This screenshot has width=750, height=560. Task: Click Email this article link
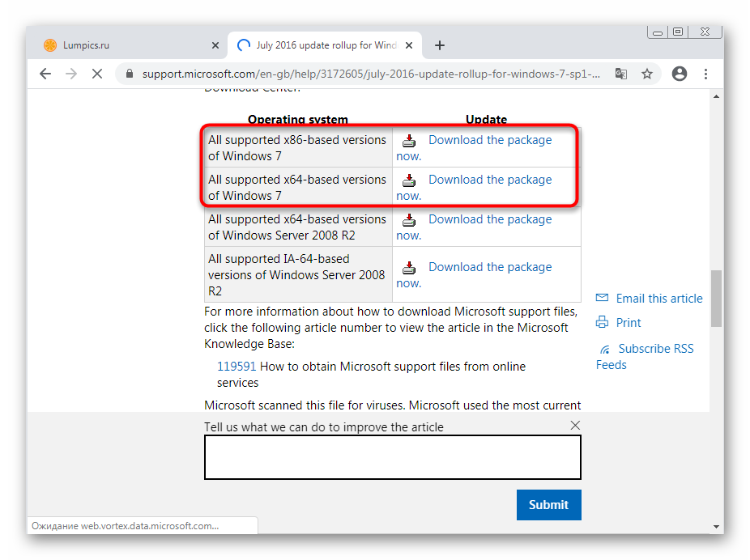click(x=659, y=299)
